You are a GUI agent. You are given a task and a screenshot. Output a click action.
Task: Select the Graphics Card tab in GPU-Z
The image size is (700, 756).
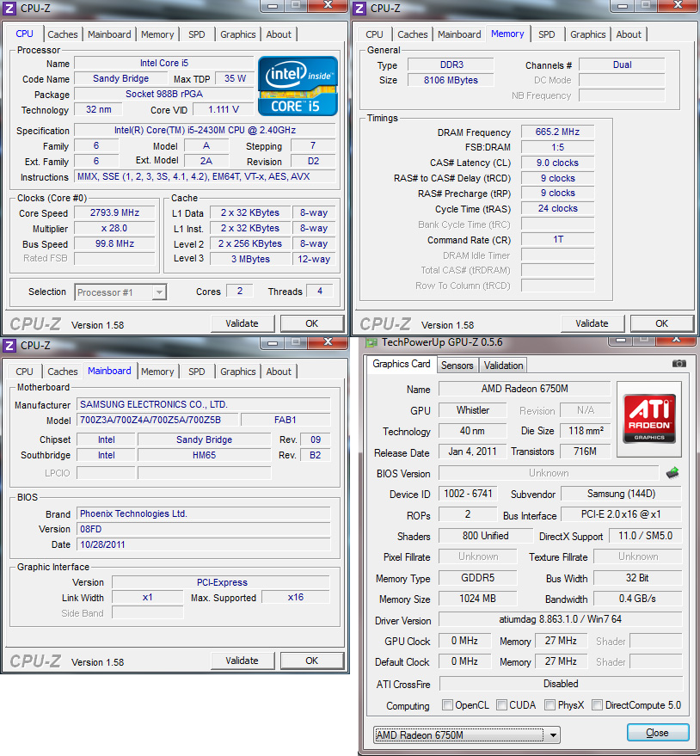click(401, 364)
